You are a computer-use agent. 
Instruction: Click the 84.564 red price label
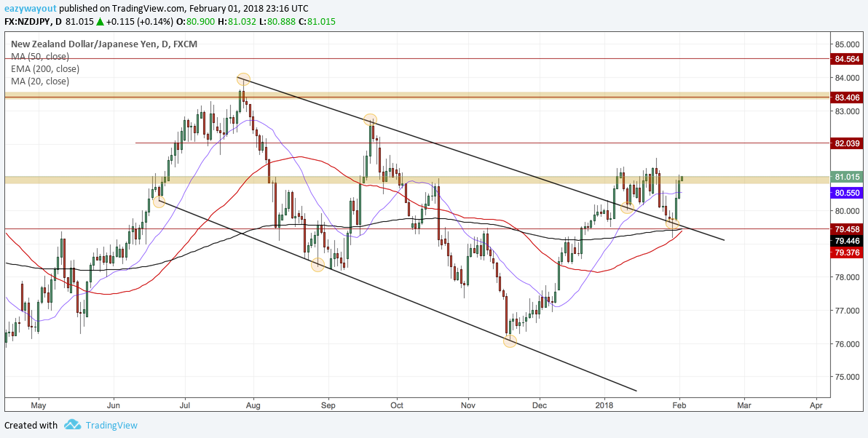click(847, 59)
